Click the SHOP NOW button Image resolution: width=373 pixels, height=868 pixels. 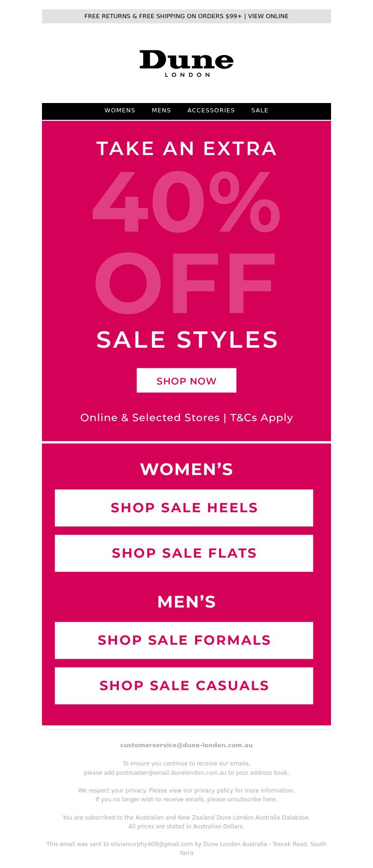(186, 380)
